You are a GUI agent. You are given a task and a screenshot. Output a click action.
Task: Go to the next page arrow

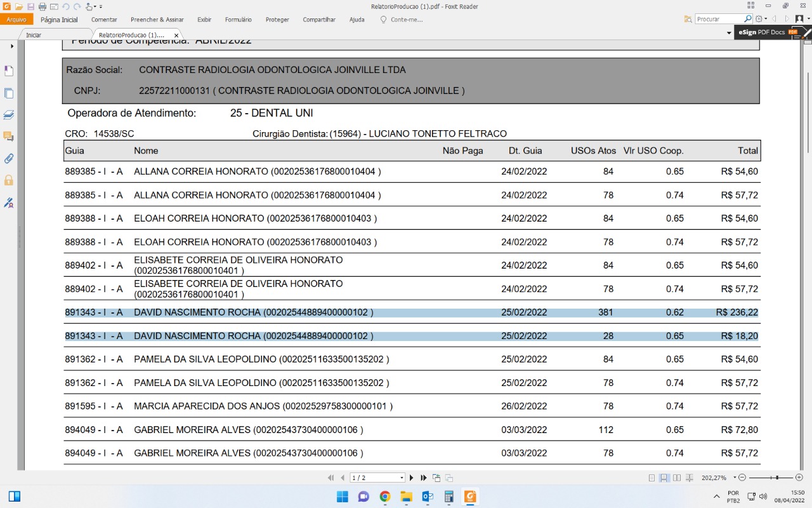click(x=412, y=478)
